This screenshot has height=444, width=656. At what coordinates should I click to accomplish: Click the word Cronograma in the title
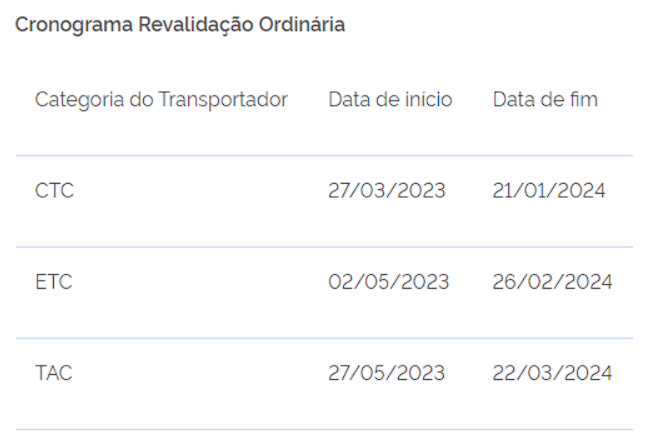point(74,26)
